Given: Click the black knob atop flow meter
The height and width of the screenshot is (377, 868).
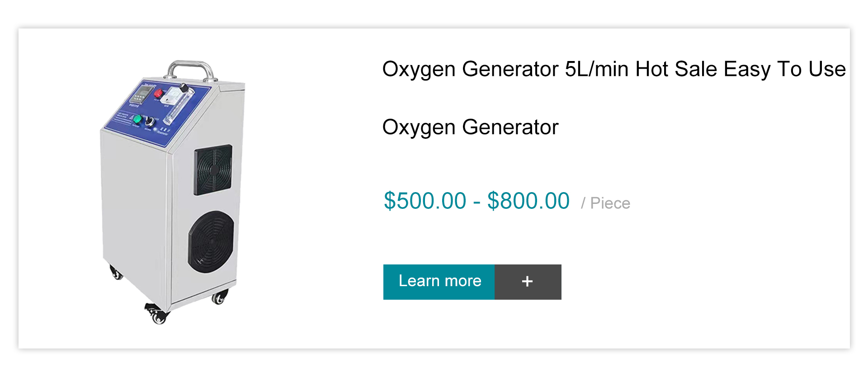Looking at the screenshot, I should (x=184, y=88).
